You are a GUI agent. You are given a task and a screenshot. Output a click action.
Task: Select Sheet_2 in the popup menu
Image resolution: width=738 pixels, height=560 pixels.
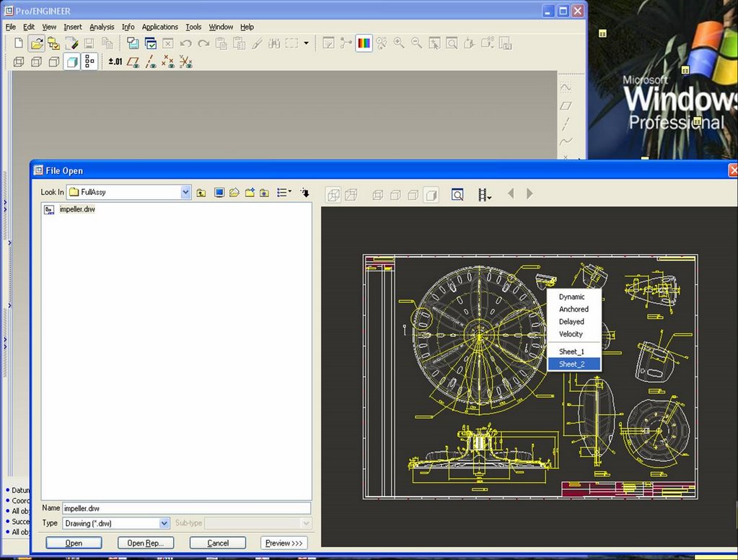click(x=574, y=364)
